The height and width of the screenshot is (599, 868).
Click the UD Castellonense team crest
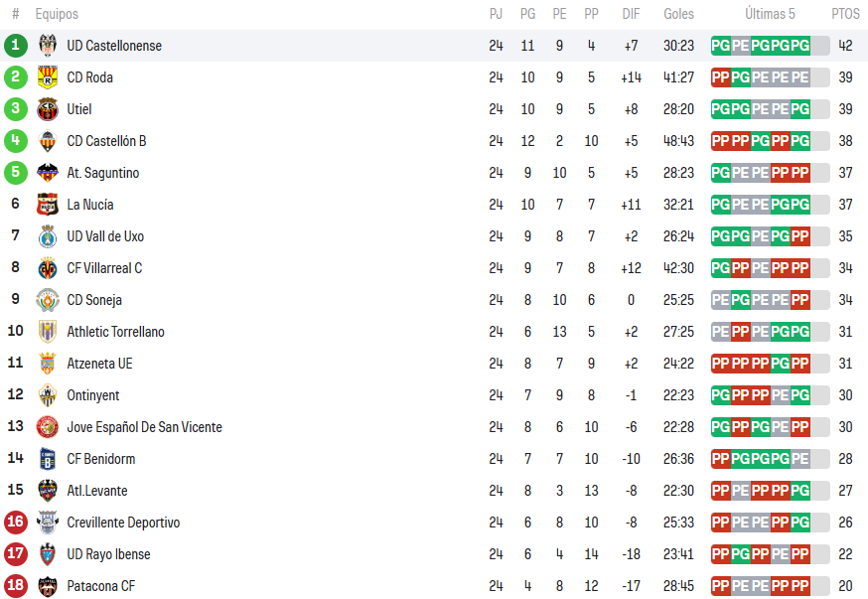(x=48, y=46)
